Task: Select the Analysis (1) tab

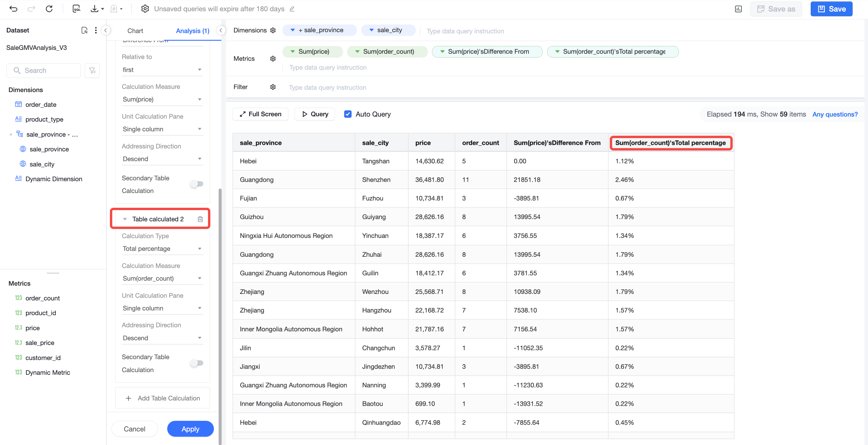Action: click(193, 31)
